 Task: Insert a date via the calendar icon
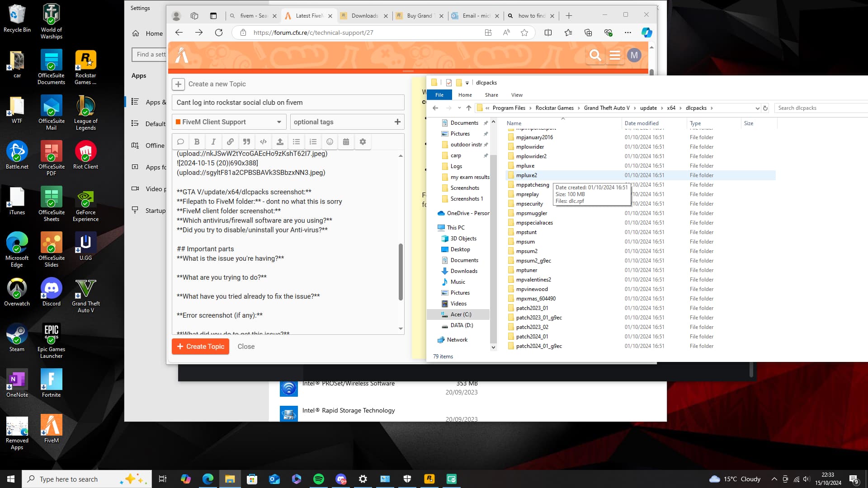tap(346, 142)
